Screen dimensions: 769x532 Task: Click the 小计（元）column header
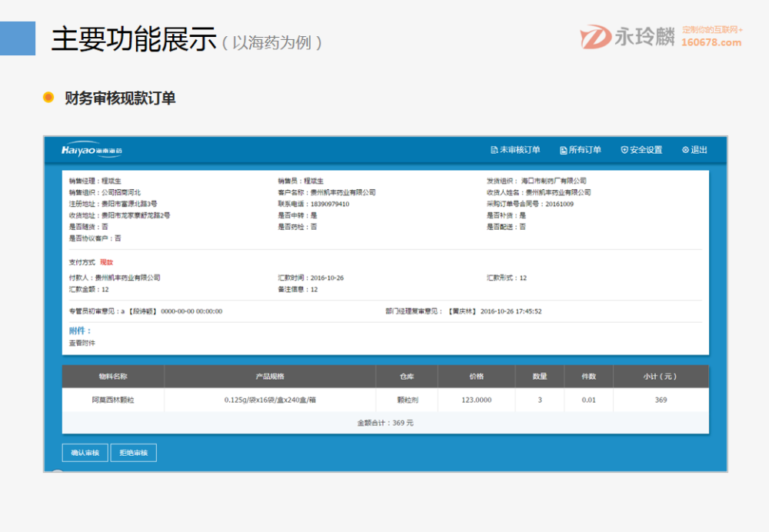tap(661, 376)
